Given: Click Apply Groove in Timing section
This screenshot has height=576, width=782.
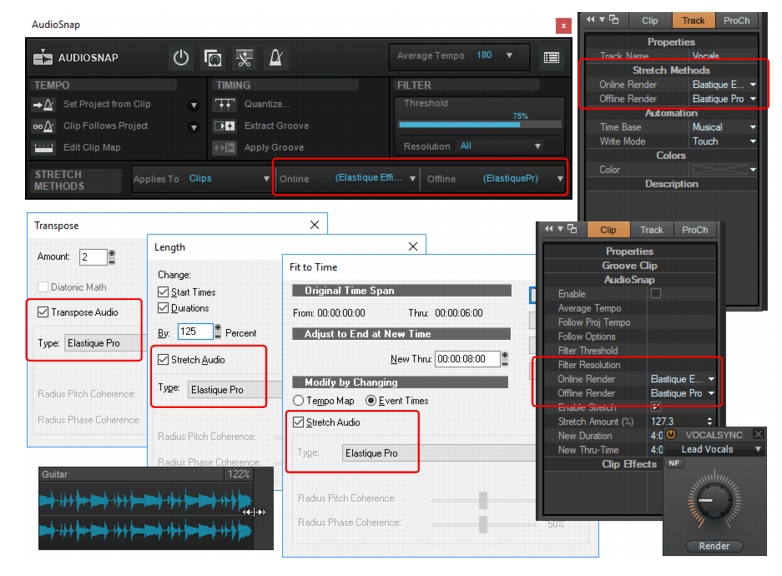Looking at the screenshot, I should coord(274,148).
